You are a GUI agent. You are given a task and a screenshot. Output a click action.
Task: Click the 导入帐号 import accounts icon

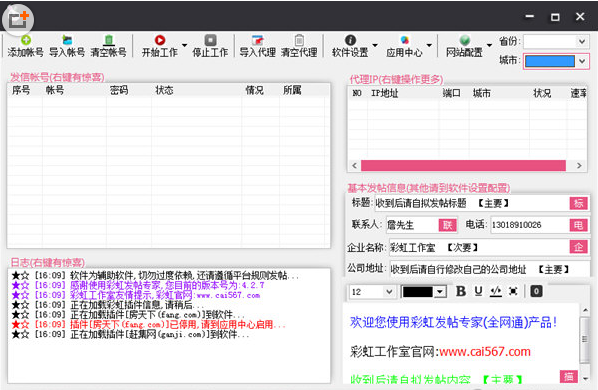[x=67, y=40]
